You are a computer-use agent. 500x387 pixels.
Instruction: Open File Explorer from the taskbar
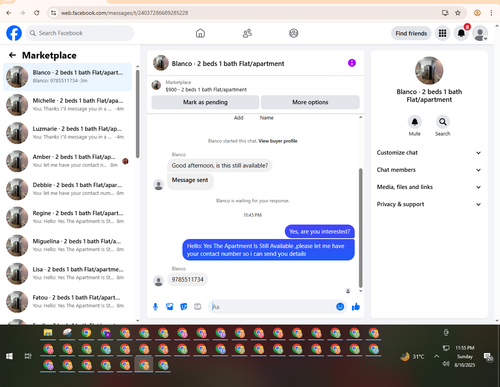point(48,333)
